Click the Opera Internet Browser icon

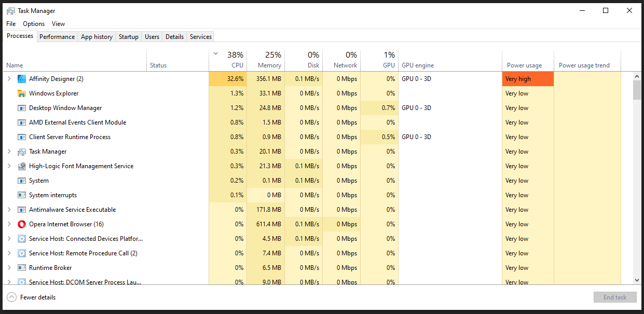coord(21,224)
